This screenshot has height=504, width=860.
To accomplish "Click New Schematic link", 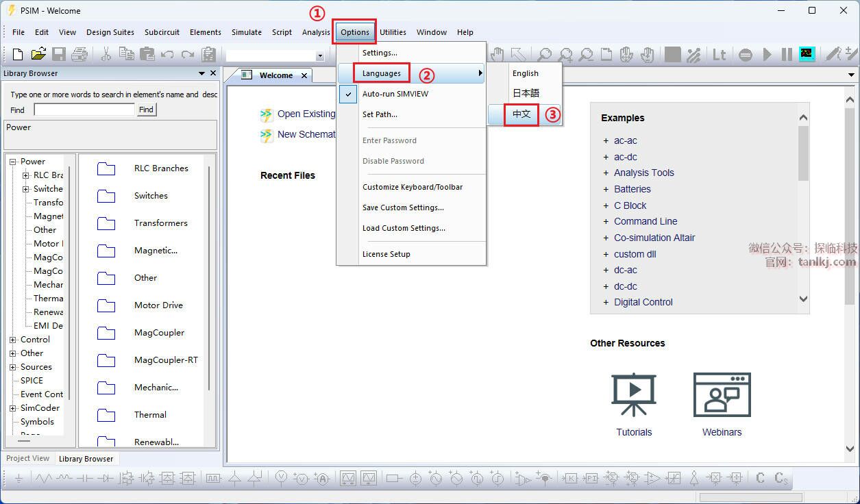I will [306, 134].
